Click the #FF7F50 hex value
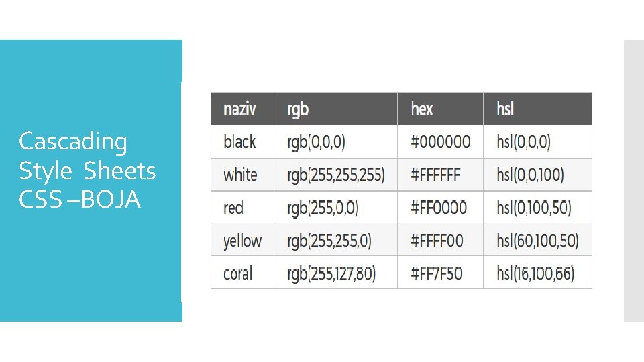Screen dimensions: 644x362 coord(435,274)
